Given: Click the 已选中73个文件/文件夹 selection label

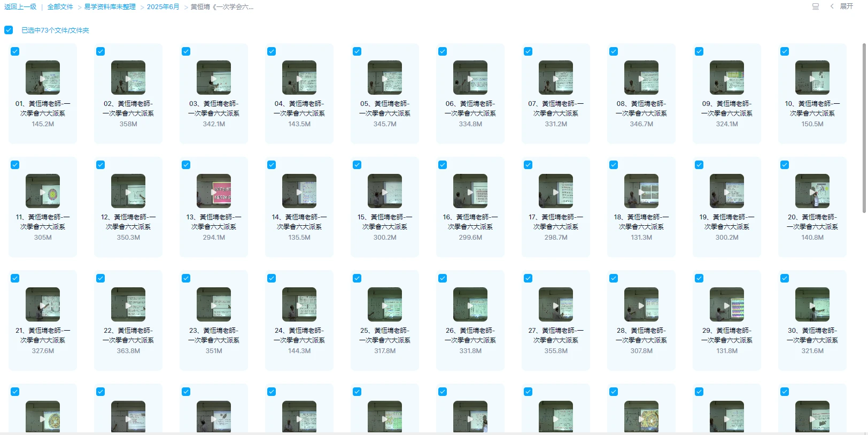Looking at the screenshot, I should tap(55, 30).
